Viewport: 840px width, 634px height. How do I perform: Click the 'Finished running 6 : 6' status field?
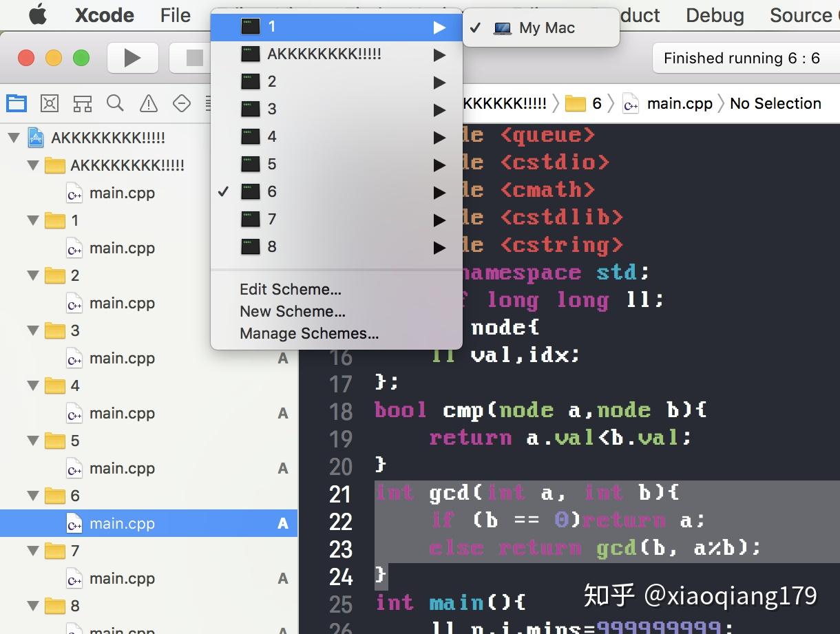pyautogui.click(x=746, y=59)
